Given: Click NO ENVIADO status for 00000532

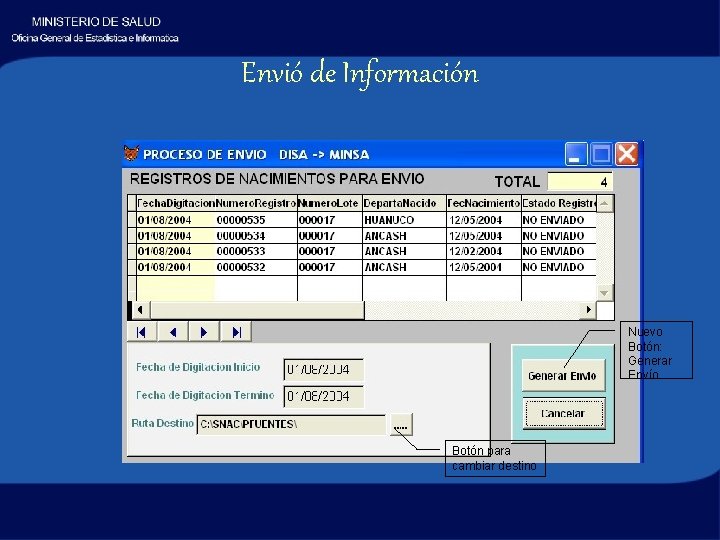Looking at the screenshot, I should tap(559, 267).
